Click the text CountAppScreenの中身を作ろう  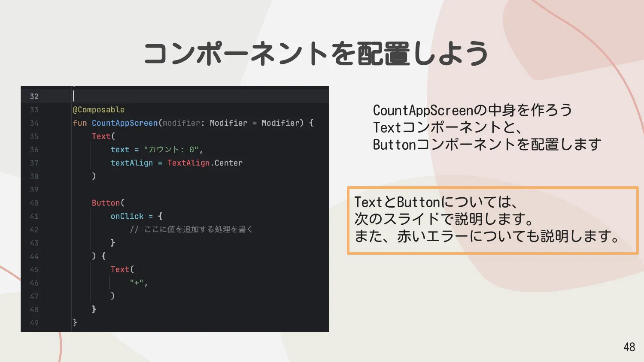tap(472, 110)
